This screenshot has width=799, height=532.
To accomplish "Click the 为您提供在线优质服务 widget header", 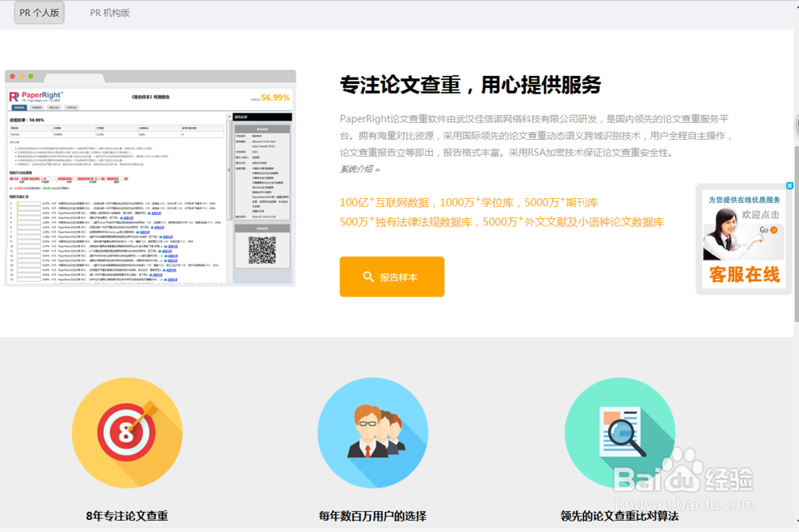I will [x=744, y=200].
